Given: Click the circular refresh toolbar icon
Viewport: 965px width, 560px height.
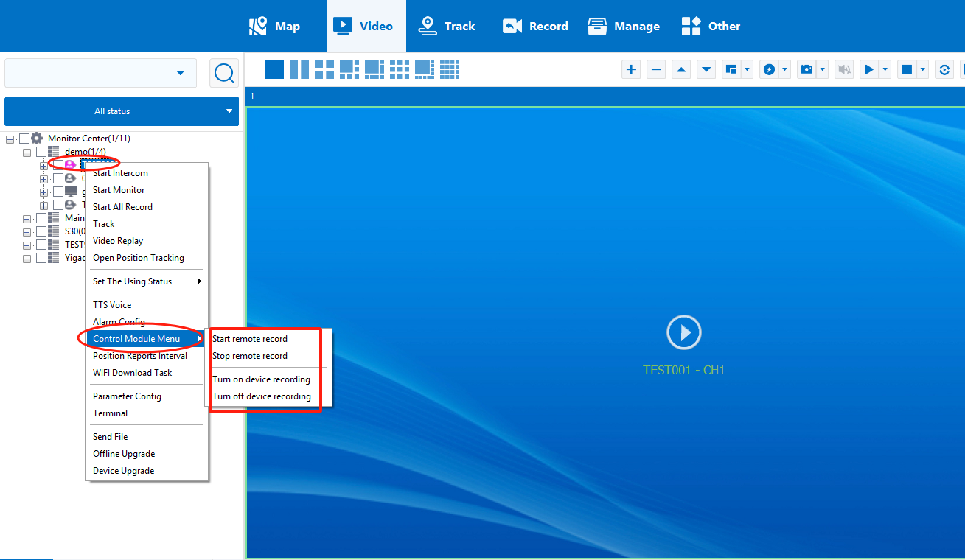Looking at the screenshot, I should tap(944, 69).
